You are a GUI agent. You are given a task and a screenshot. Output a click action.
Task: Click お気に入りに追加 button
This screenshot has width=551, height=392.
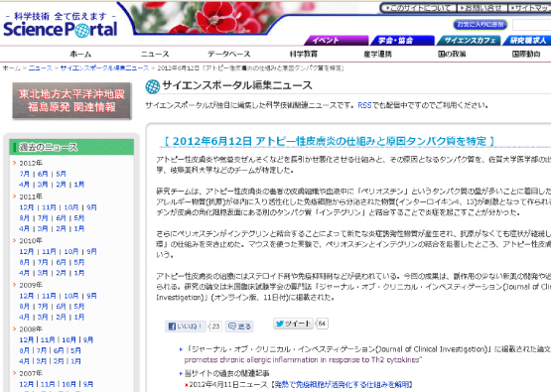pos(481,24)
